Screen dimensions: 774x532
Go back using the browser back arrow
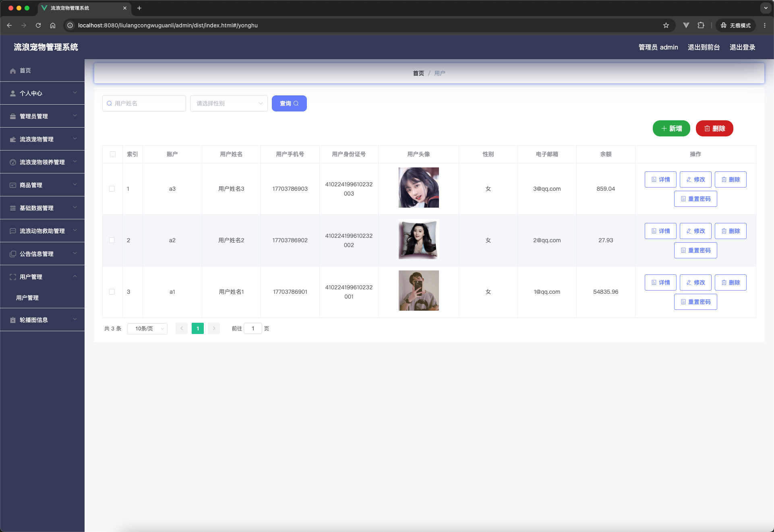9,25
